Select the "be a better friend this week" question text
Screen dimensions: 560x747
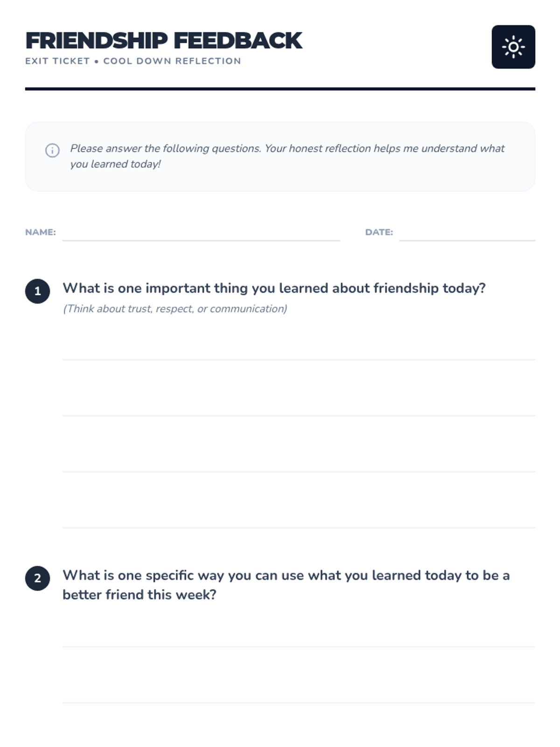tap(286, 585)
